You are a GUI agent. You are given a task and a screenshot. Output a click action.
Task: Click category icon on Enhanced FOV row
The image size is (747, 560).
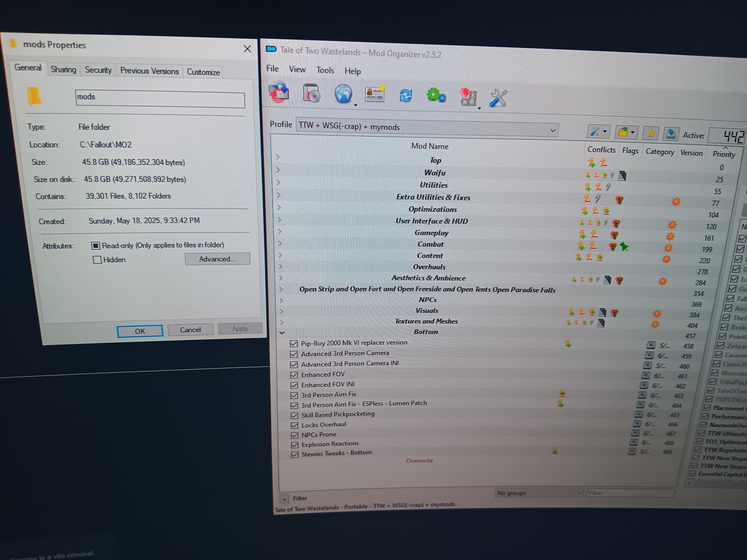[645, 375]
